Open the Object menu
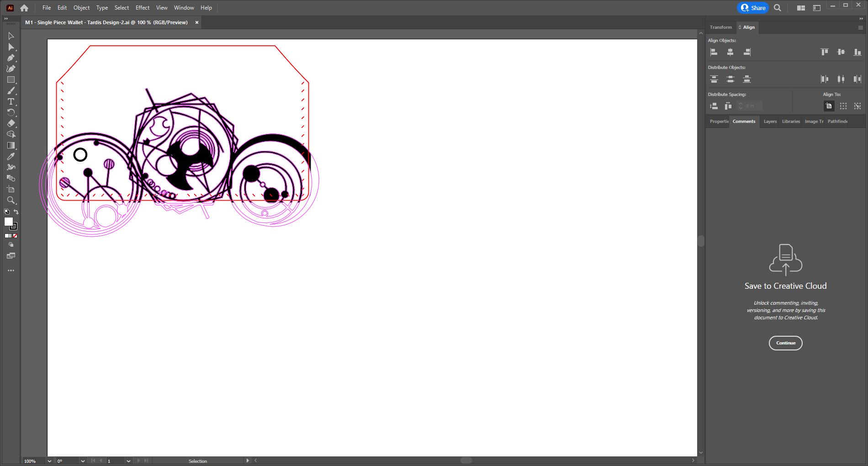The height and width of the screenshot is (466, 868). (x=81, y=8)
